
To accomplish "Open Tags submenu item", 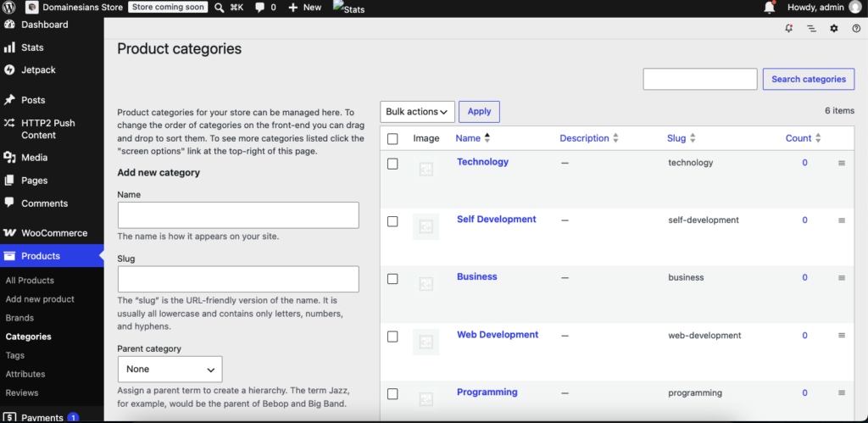I will [x=15, y=355].
